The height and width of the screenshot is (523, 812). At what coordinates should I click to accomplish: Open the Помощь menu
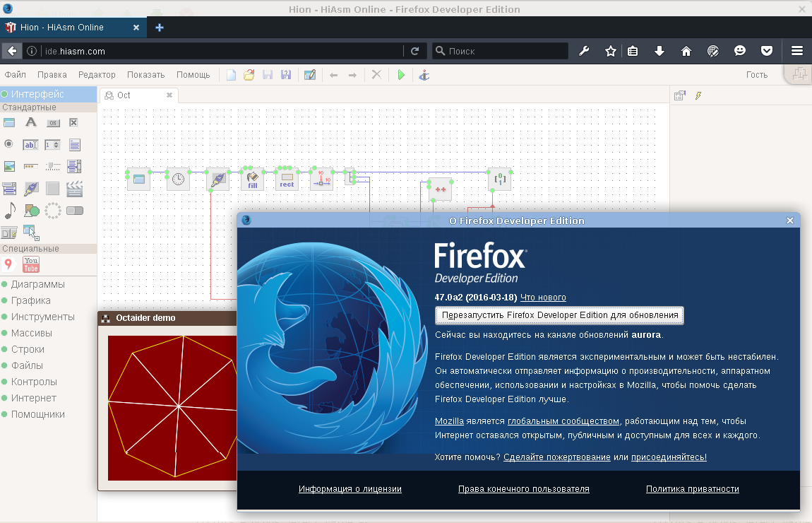coord(193,75)
